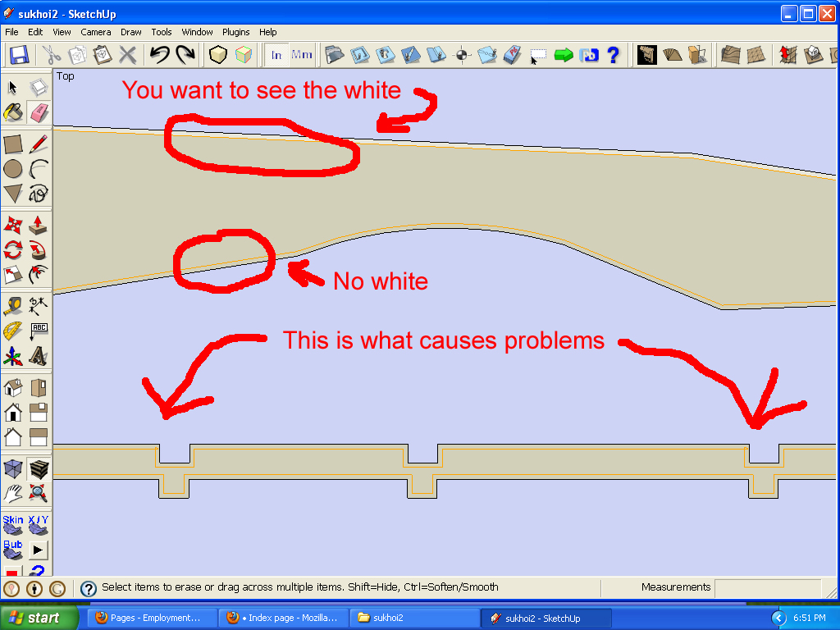
Task: Choose the Circle drawing tool
Action: [x=13, y=170]
